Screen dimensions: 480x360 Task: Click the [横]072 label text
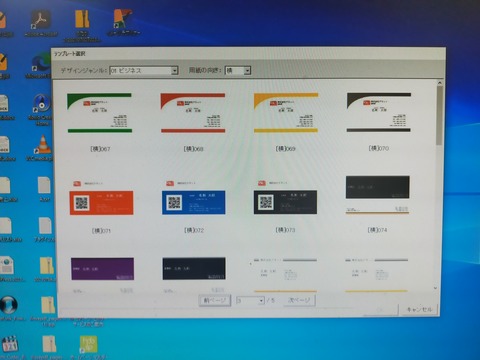(x=194, y=230)
